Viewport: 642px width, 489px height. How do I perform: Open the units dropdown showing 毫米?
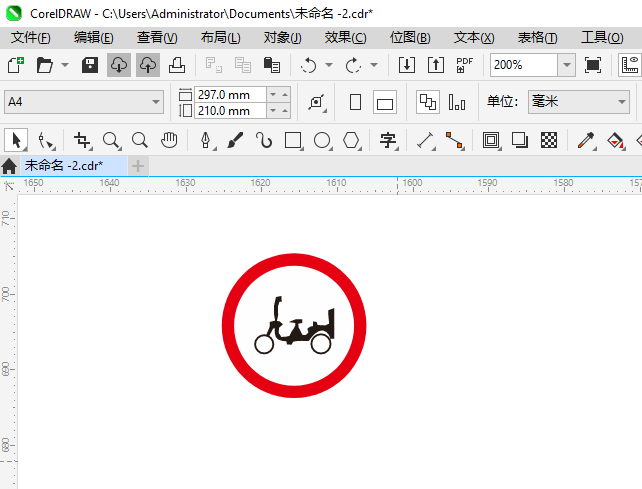click(579, 102)
